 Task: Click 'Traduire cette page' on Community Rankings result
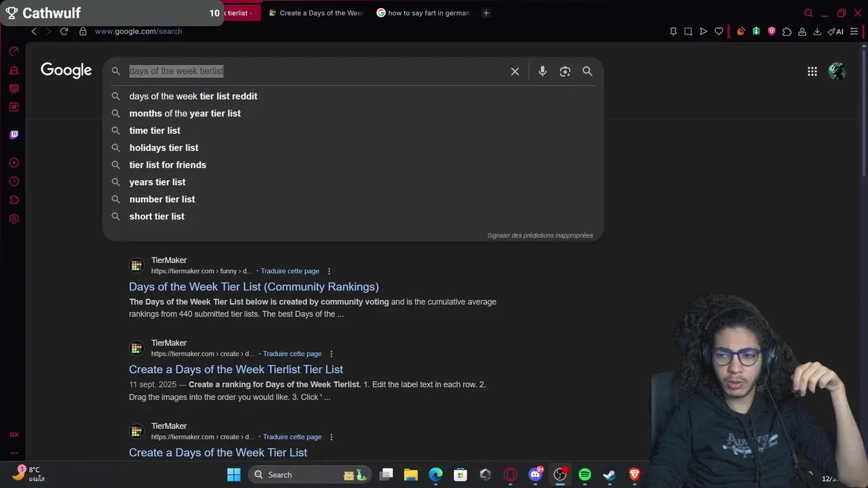tap(290, 271)
